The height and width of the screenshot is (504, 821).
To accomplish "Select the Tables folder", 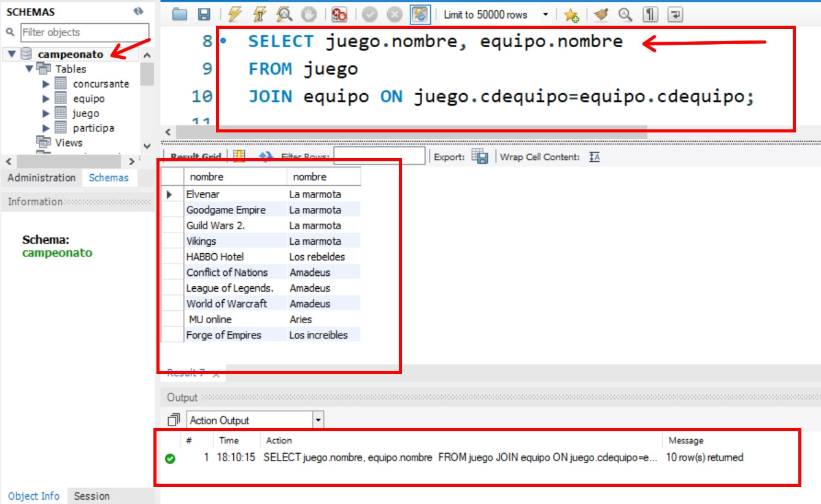I will [x=71, y=69].
